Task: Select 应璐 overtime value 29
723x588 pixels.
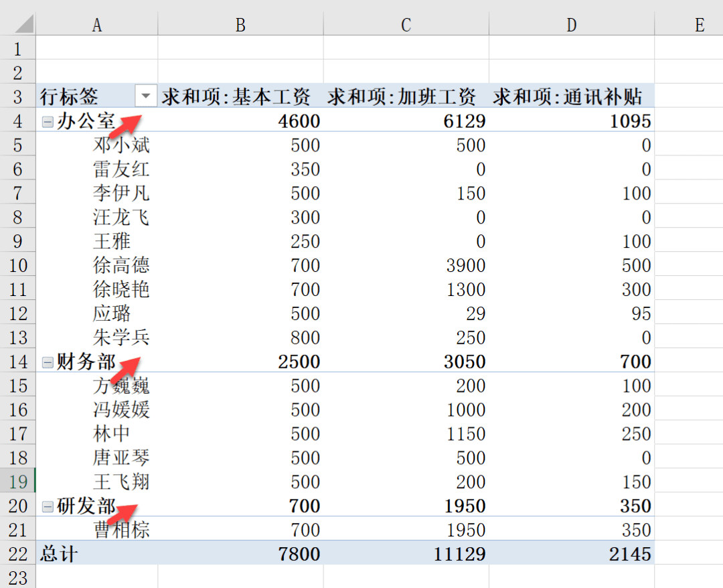Action: 406,313
